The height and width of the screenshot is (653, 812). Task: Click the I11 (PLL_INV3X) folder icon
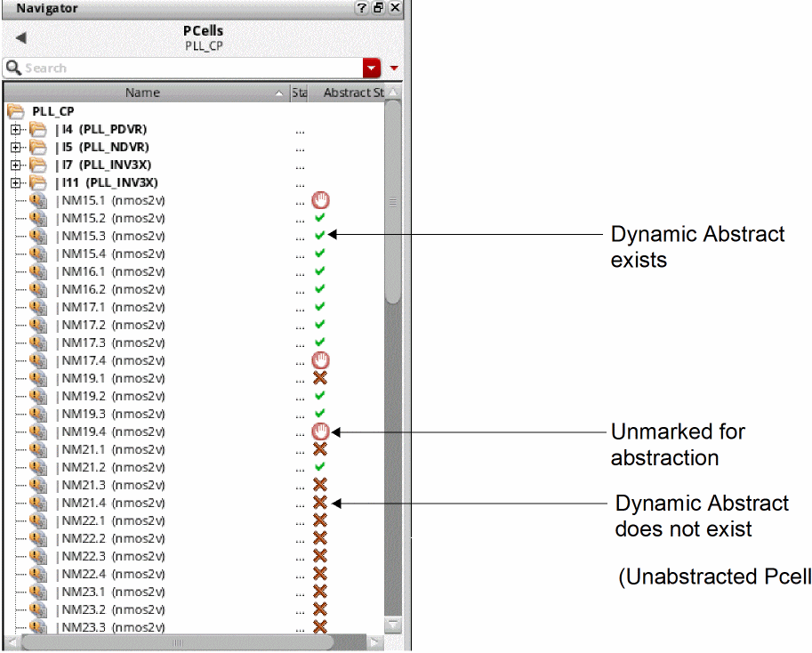point(38,182)
